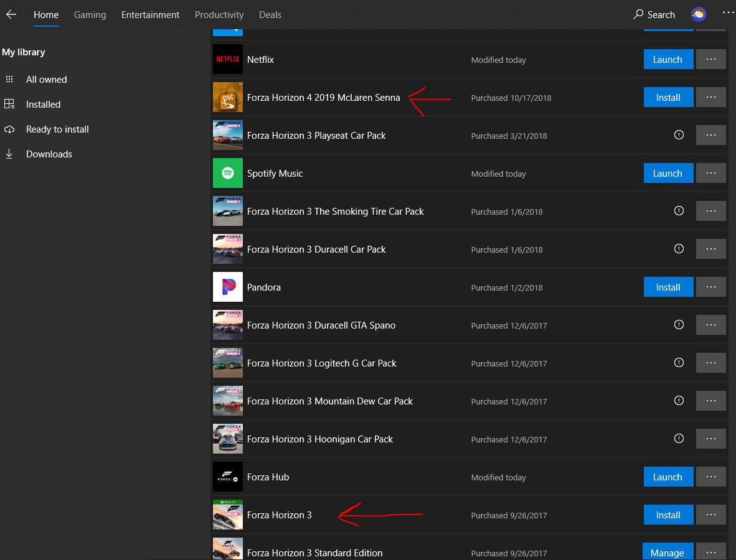Screen dimensions: 736x560
Task: Open the Forza Horizon 3 The Smoking Tire Car Pack title
Action: [x=335, y=211]
